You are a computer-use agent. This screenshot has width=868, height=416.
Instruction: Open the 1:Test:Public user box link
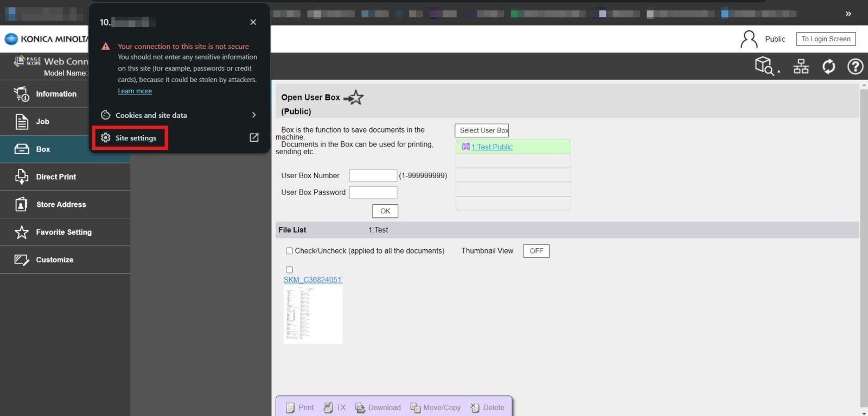pyautogui.click(x=492, y=147)
